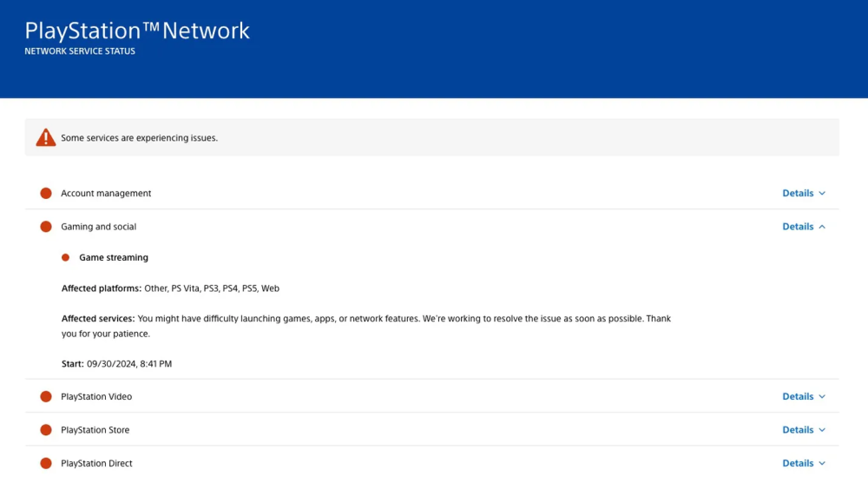
Task: Open Details link for PlayStation Video
Action: coord(798,396)
